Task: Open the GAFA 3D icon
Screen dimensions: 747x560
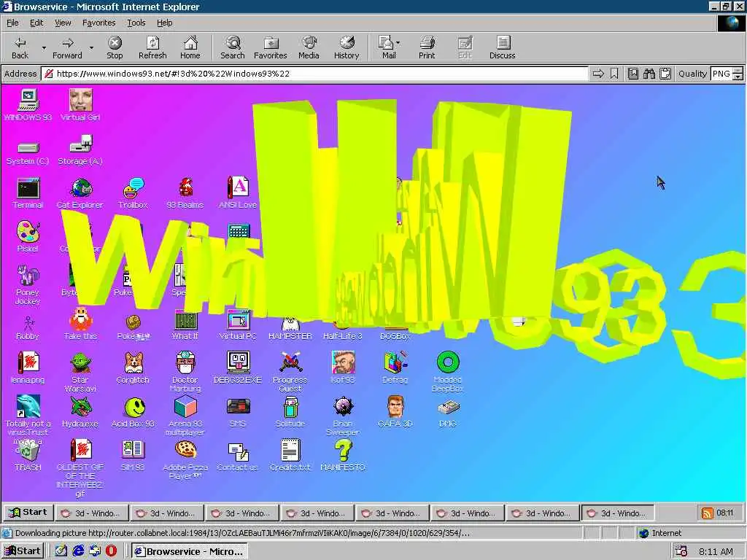Action: pos(395,412)
